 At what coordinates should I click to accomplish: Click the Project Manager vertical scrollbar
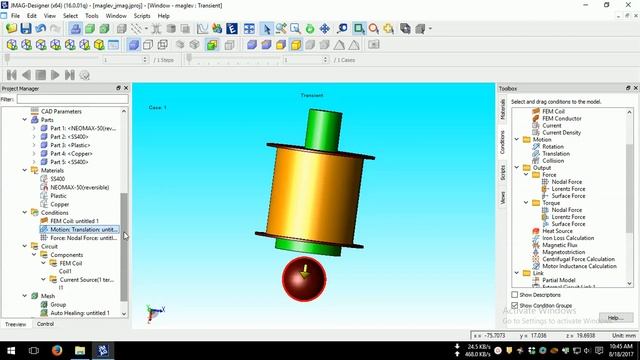click(124, 247)
